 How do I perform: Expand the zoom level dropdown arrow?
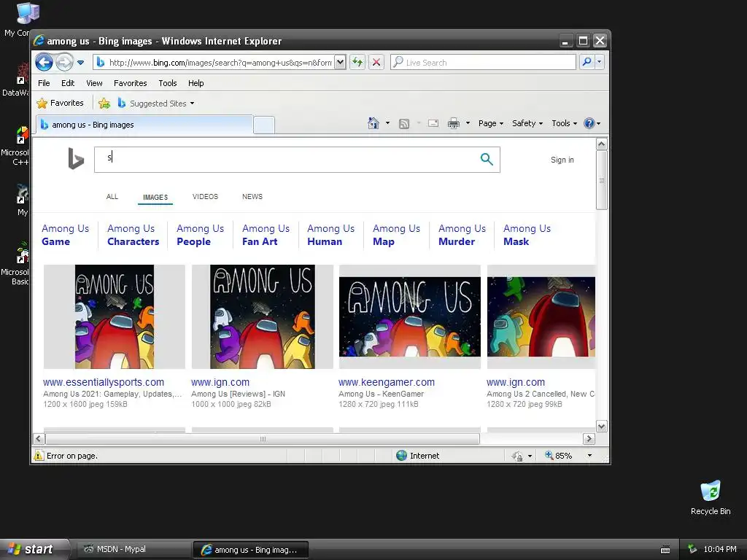[589, 456]
